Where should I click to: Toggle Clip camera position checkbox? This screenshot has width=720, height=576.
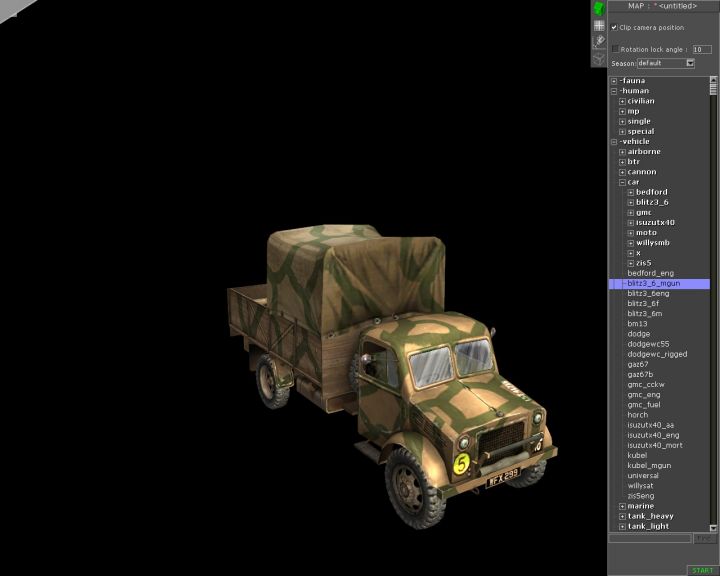(x=614, y=27)
